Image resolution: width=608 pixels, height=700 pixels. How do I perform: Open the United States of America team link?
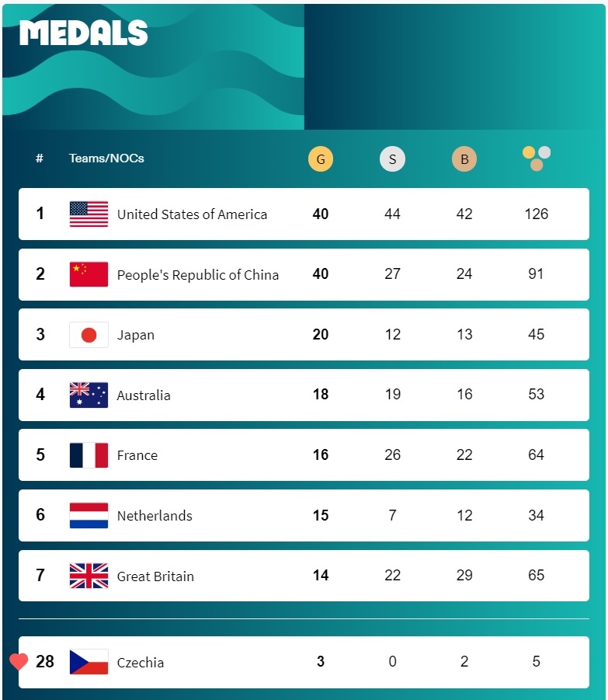(x=192, y=214)
